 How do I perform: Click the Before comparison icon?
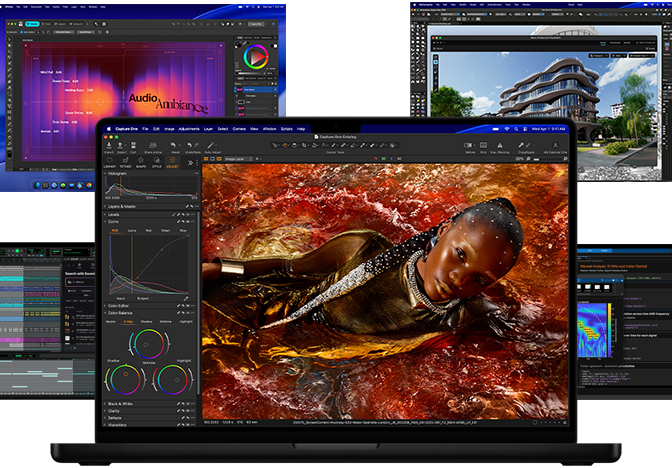[468, 145]
